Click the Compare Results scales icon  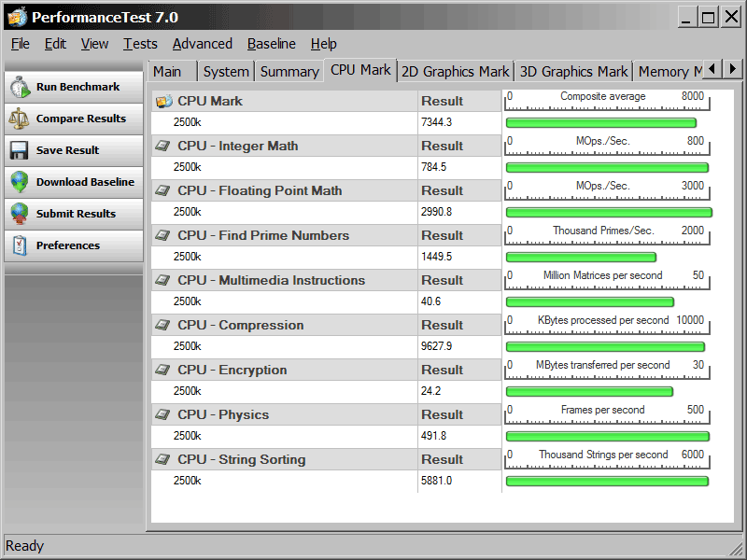(20, 119)
